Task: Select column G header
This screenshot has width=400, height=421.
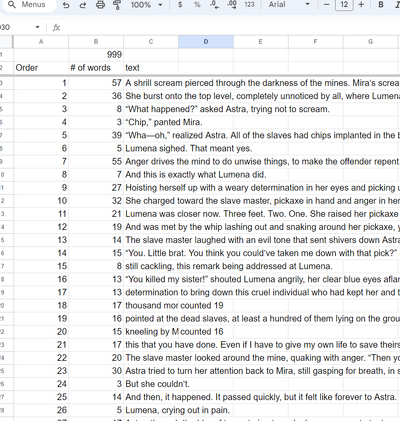Action: (x=371, y=42)
